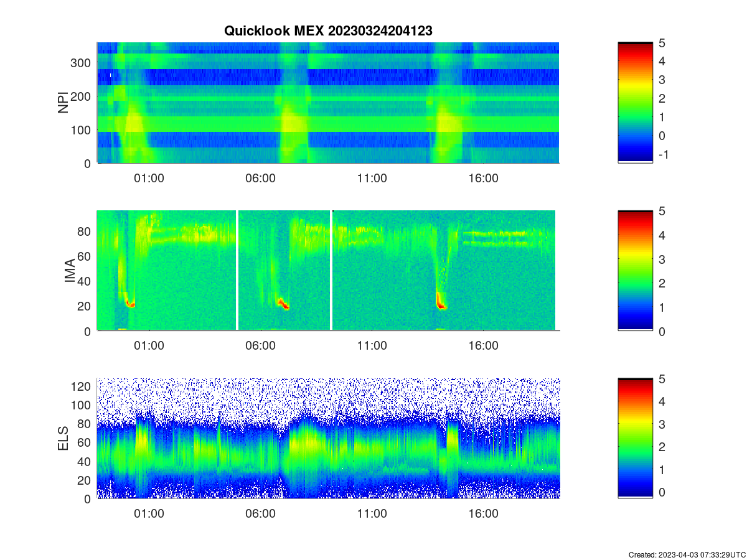The width and height of the screenshot is (747, 560).
Task: Click the "20" tick on ELS y-axis
Action: coord(85,480)
